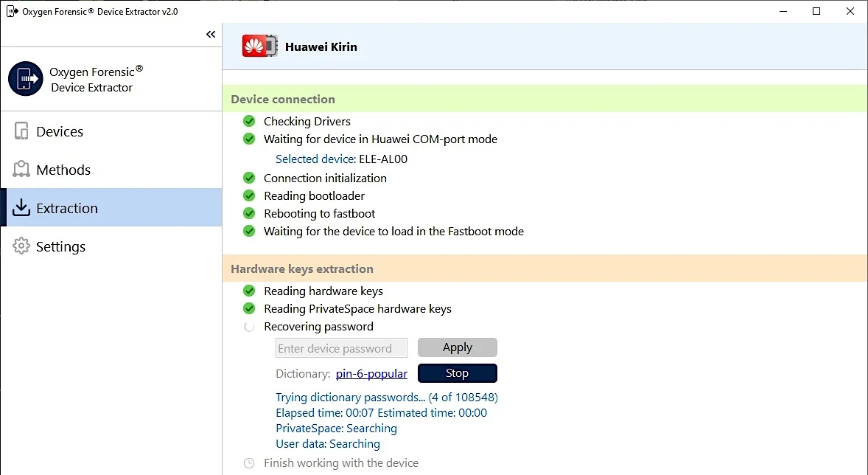Click the Devices phone icon
This screenshot has height=475, width=868.
point(21,131)
